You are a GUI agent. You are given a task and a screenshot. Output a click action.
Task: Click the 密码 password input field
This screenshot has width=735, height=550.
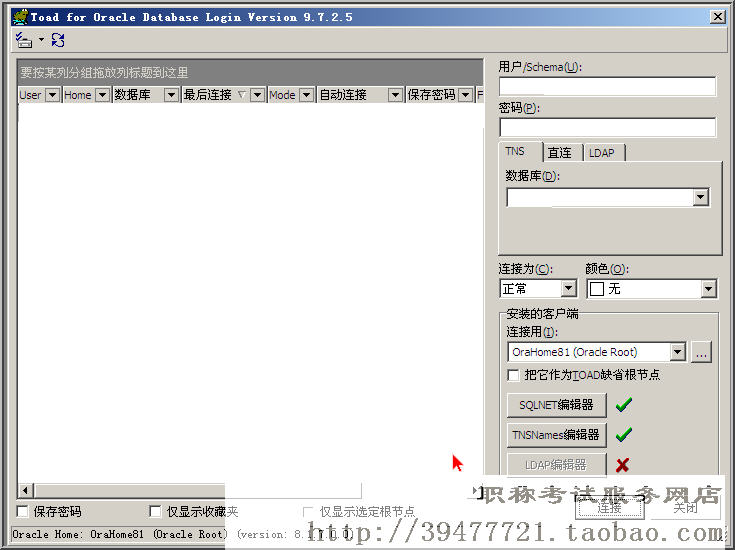tap(608, 128)
